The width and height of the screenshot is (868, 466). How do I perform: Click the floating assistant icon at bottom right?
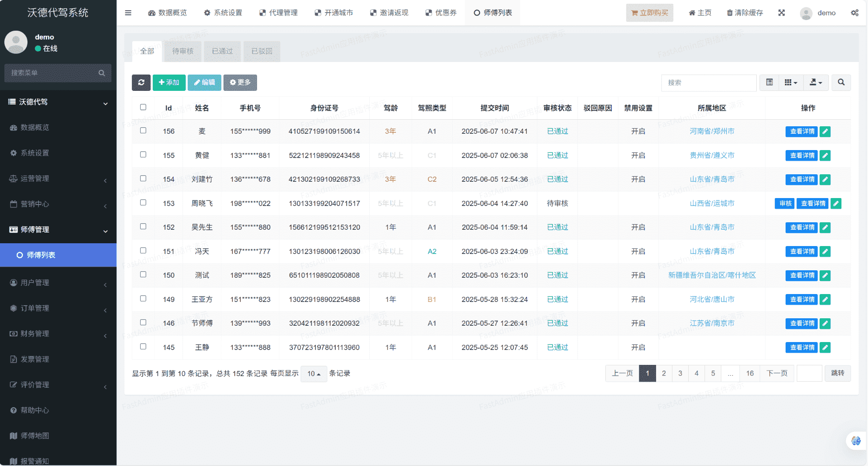click(856, 440)
